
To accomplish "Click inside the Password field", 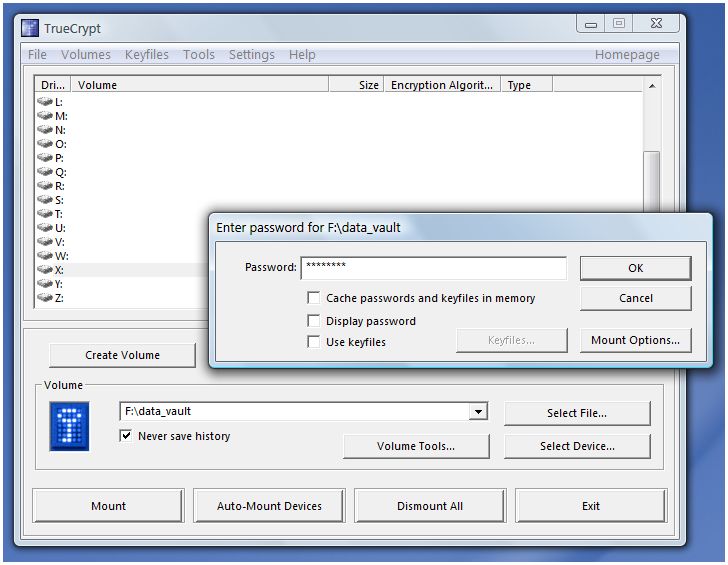I will click(x=432, y=268).
